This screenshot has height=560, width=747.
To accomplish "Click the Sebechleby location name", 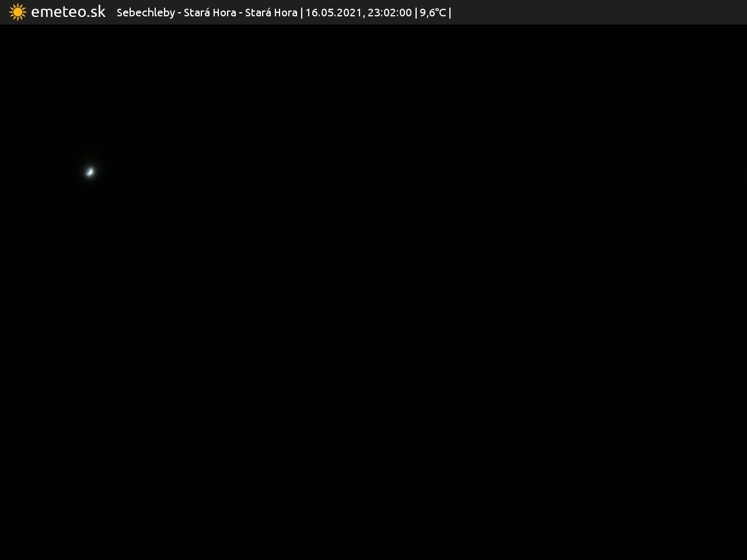I will pyautogui.click(x=145, y=13).
